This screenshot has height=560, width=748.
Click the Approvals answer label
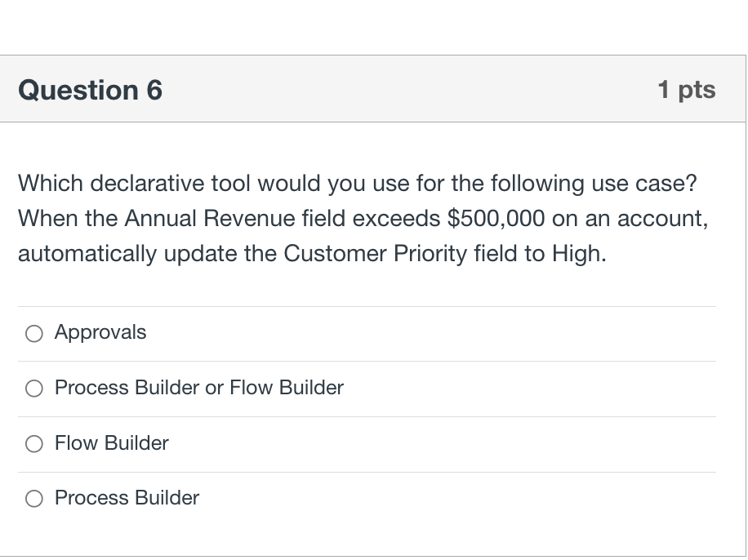[100, 333]
